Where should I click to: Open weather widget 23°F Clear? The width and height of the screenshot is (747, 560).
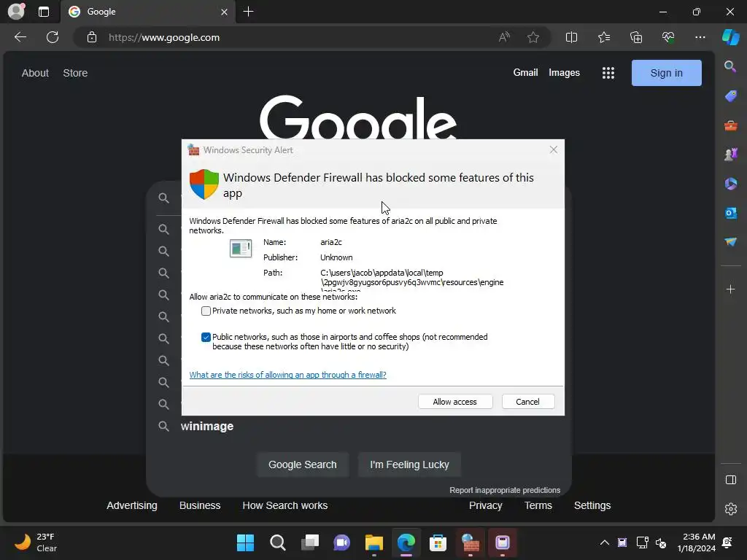tap(36, 542)
